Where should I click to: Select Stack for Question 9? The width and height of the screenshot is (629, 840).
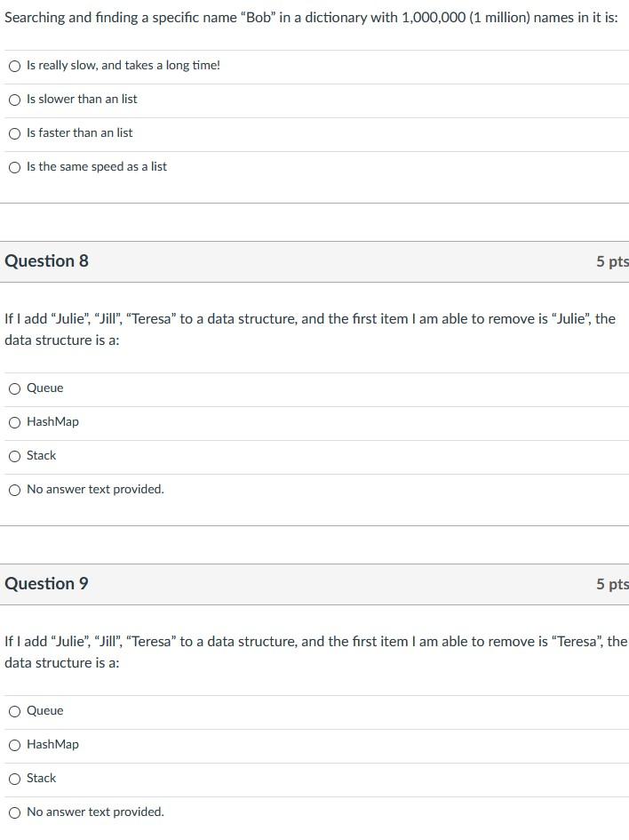[x=14, y=779]
